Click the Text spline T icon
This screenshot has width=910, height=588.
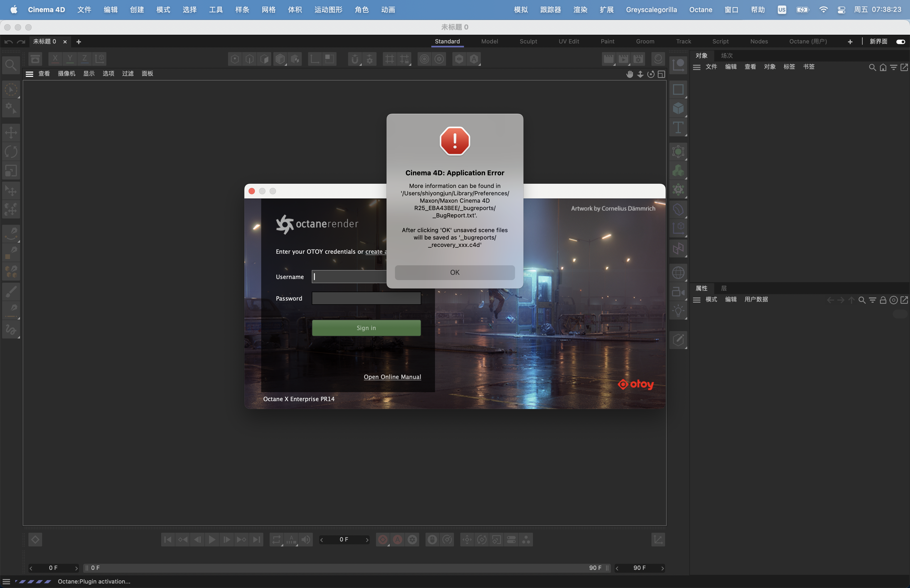678,128
